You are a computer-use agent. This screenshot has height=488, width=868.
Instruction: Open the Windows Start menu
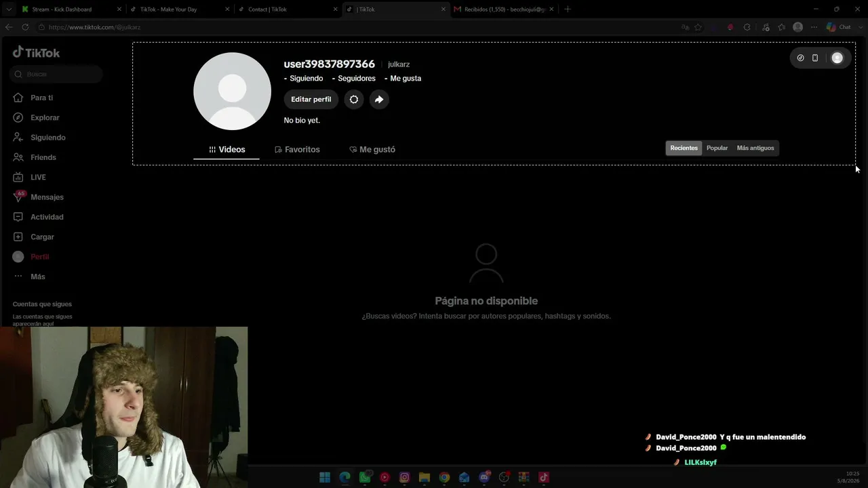(x=325, y=477)
